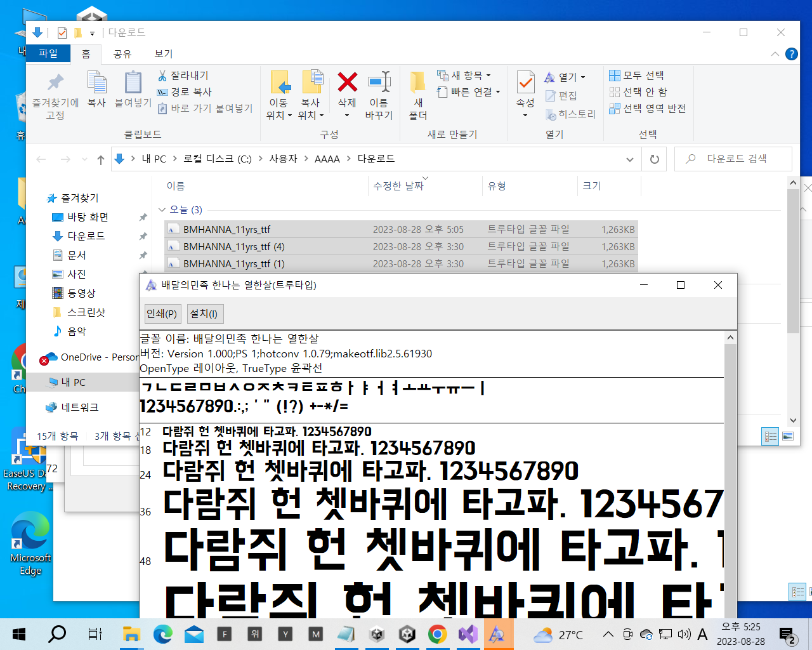Open Chrome from the taskbar
The height and width of the screenshot is (650, 812).
click(x=437, y=634)
